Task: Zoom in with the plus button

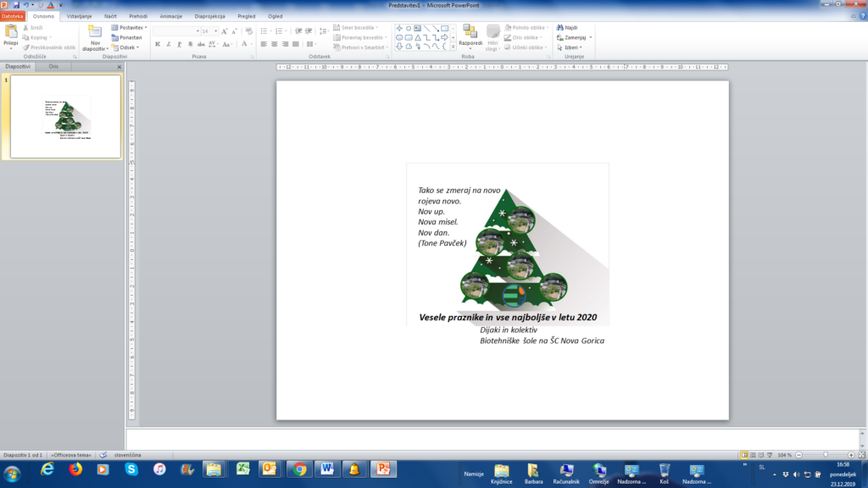Action: click(851, 455)
